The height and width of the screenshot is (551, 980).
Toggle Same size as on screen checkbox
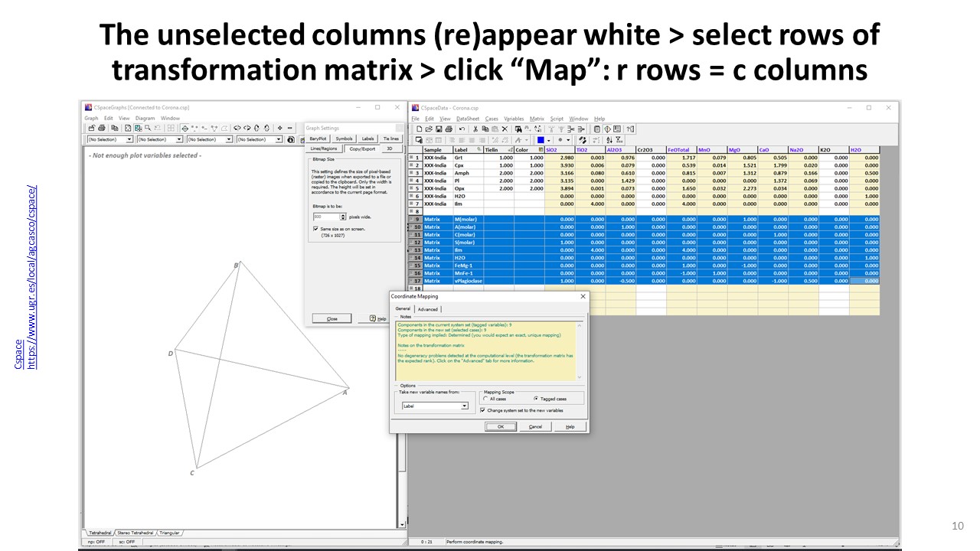[x=315, y=229]
